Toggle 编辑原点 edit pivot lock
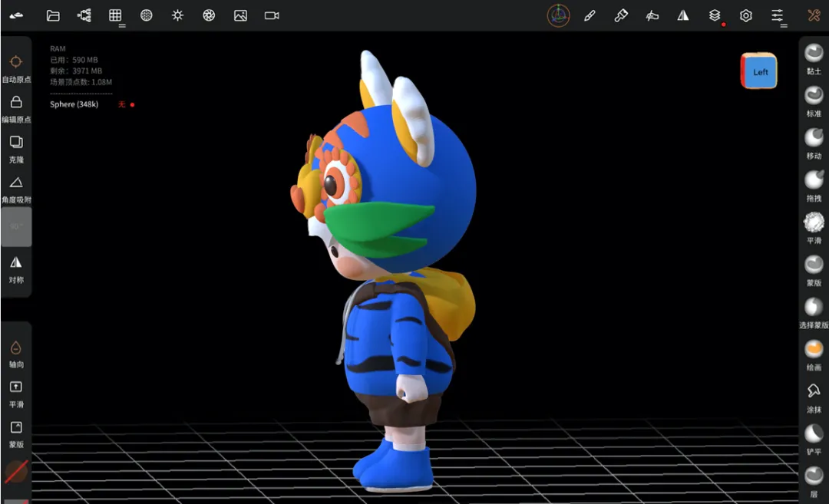This screenshot has width=829, height=504. click(16, 109)
